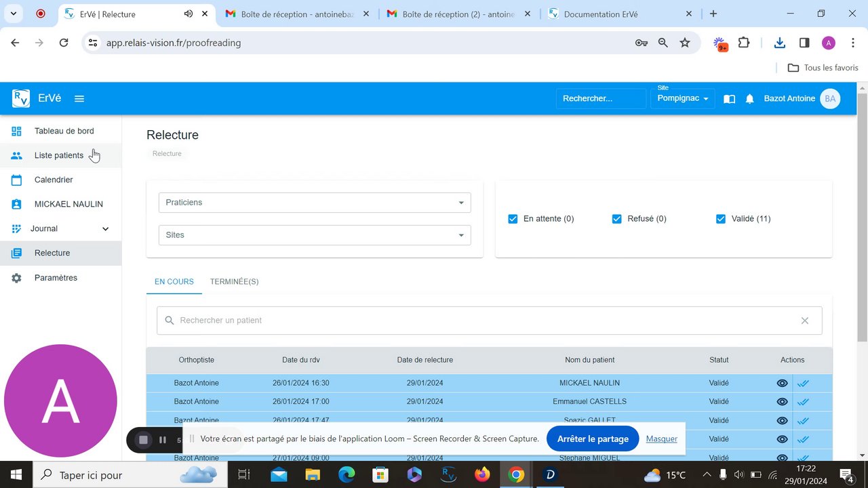868x488 pixels.
Task: Show hidden system tray icons
Action: pos(707,474)
